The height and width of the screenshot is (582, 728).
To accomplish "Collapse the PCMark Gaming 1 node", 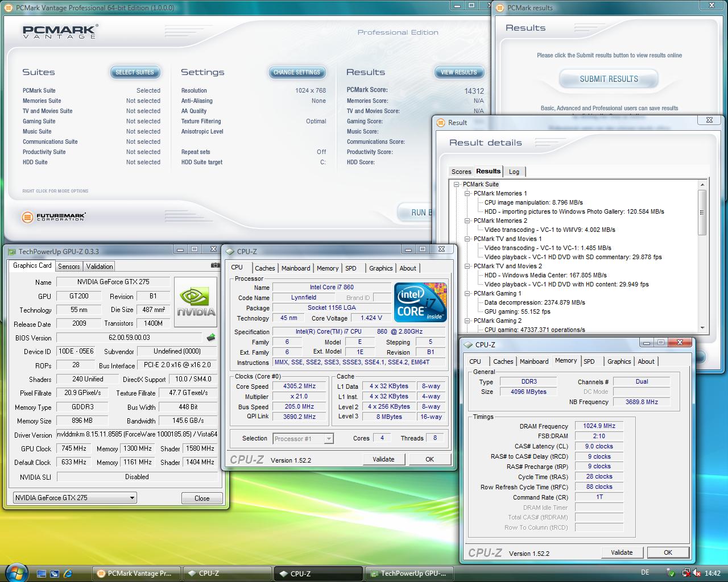I will pos(467,293).
